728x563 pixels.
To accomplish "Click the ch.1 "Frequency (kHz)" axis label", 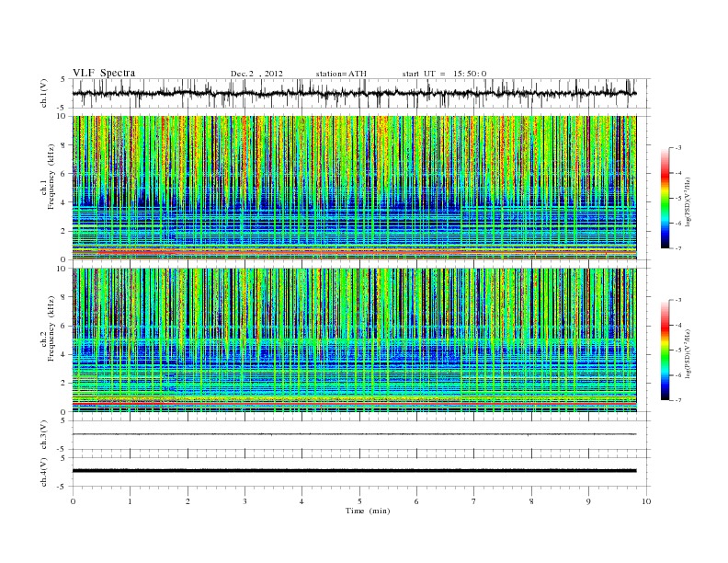I will point(51,177).
